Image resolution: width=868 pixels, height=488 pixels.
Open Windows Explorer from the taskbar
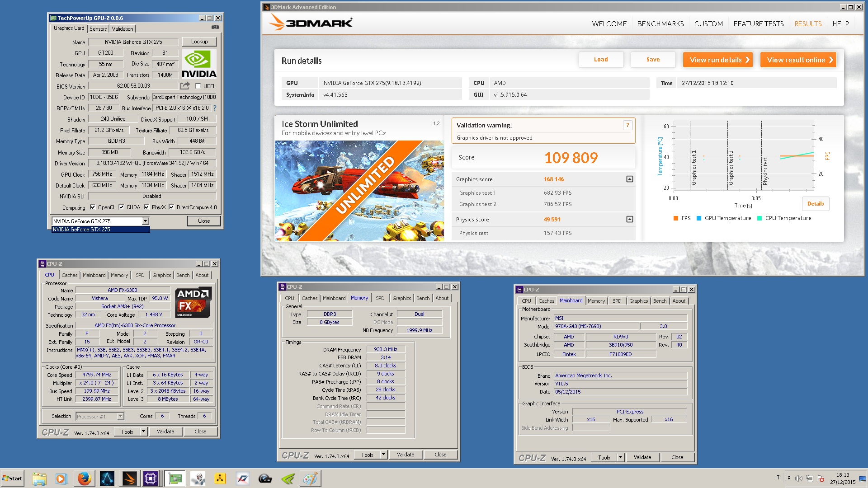(39, 479)
